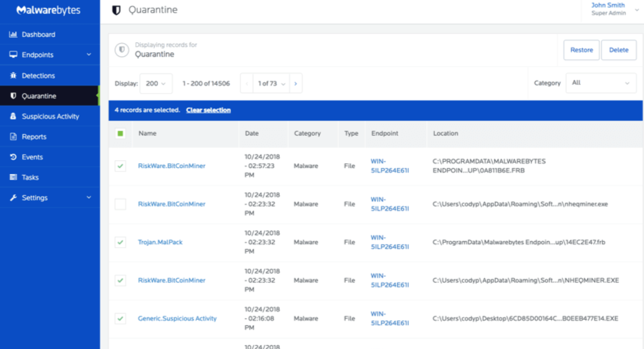Click the Delete button

tap(619, 50)
